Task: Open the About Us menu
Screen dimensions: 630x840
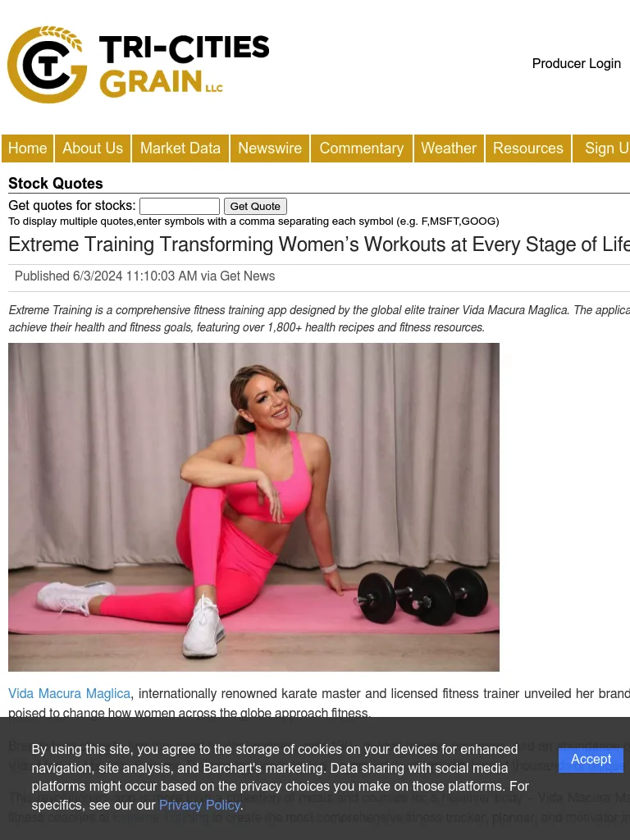Action: pos(93,148)
